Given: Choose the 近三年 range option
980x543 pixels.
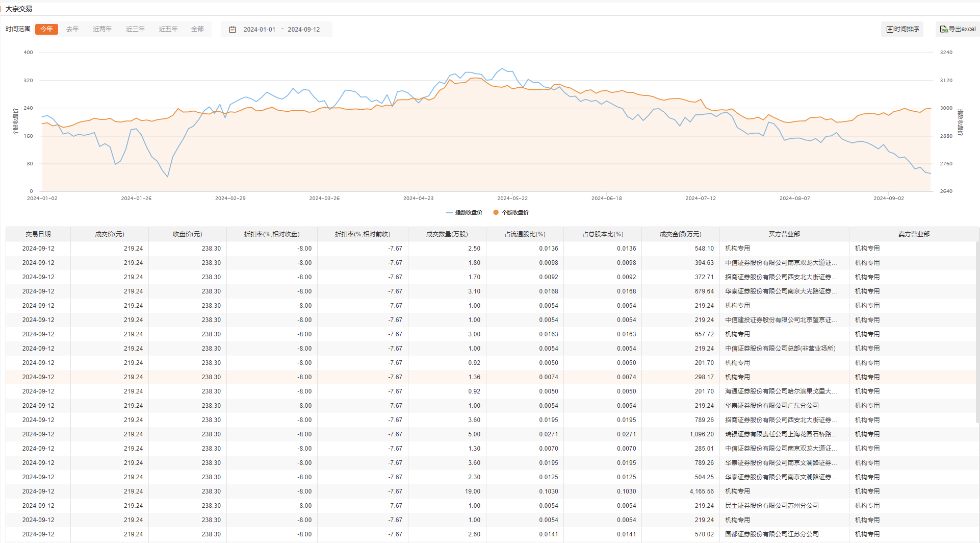Looking at the screenshot, I should coord(135,29).
